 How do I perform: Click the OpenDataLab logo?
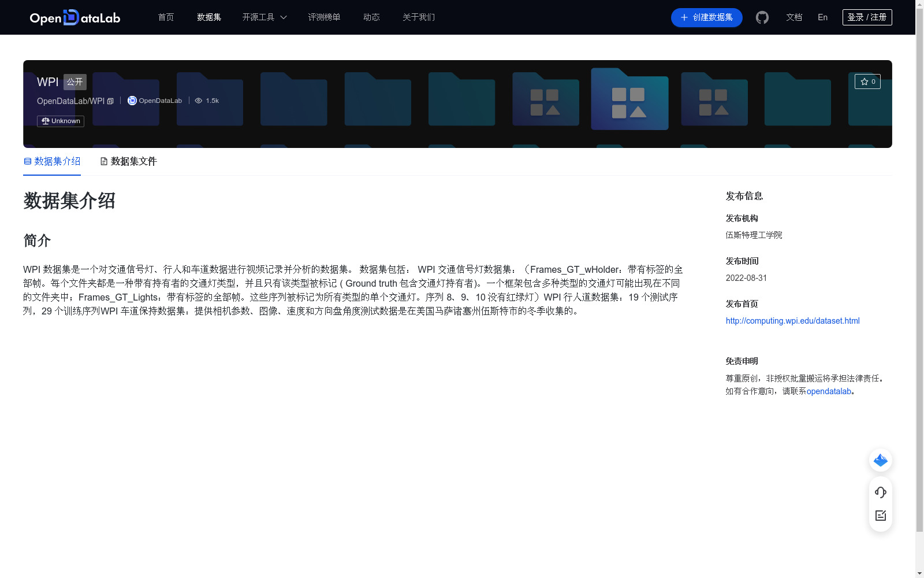(75, 17)
